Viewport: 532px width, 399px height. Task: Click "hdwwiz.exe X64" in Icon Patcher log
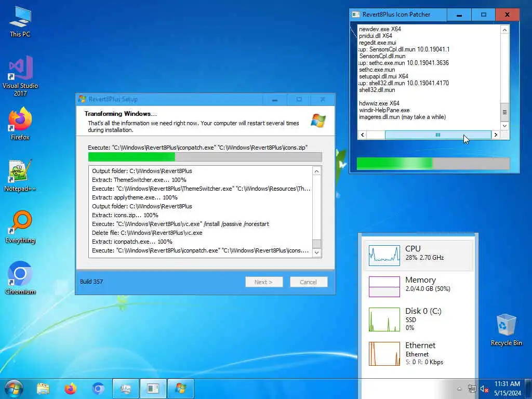pos(379,103)
